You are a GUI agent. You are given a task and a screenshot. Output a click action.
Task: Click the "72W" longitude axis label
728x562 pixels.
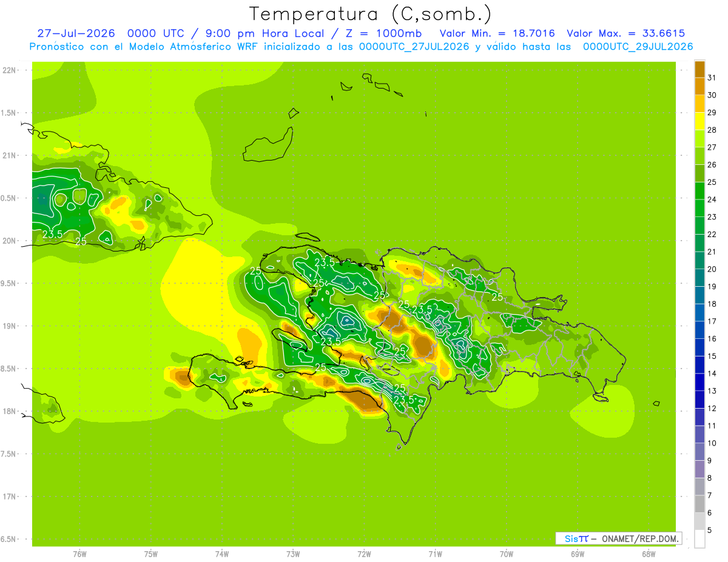coord(364,554)
